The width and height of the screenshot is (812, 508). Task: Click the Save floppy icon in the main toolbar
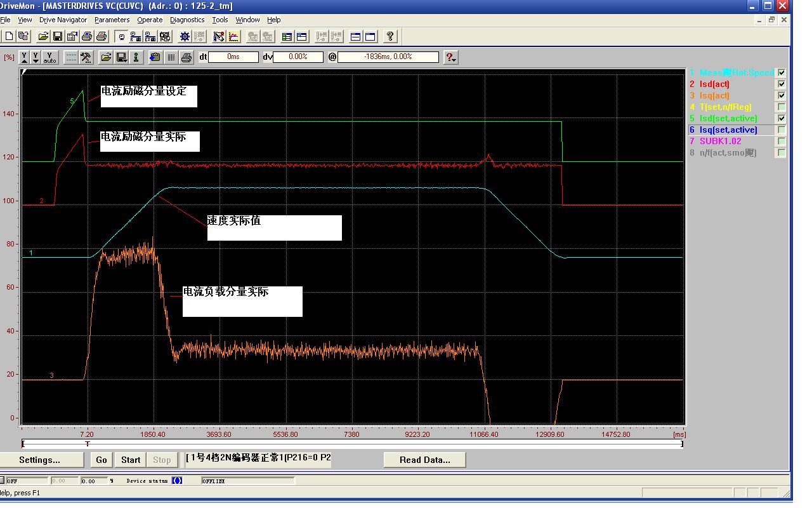point(58,37)
